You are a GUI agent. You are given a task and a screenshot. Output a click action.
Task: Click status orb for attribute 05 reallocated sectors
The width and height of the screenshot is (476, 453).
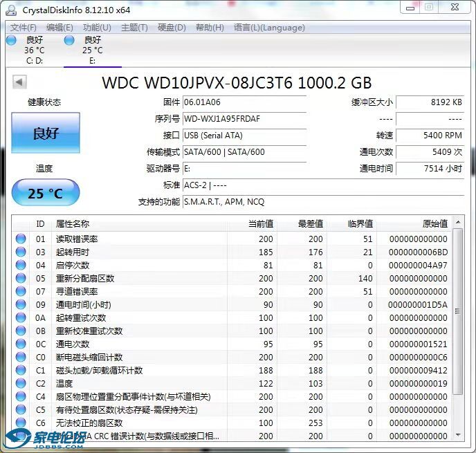pyautogui.click(x=21, y=279)
